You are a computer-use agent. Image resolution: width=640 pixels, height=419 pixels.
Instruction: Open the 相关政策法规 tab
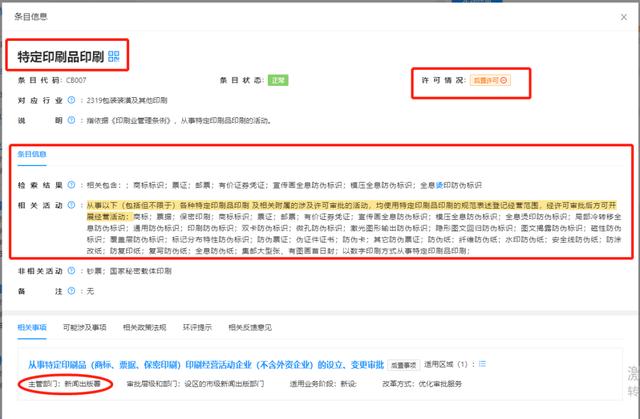pyautogui.click(x=144, y=327)
